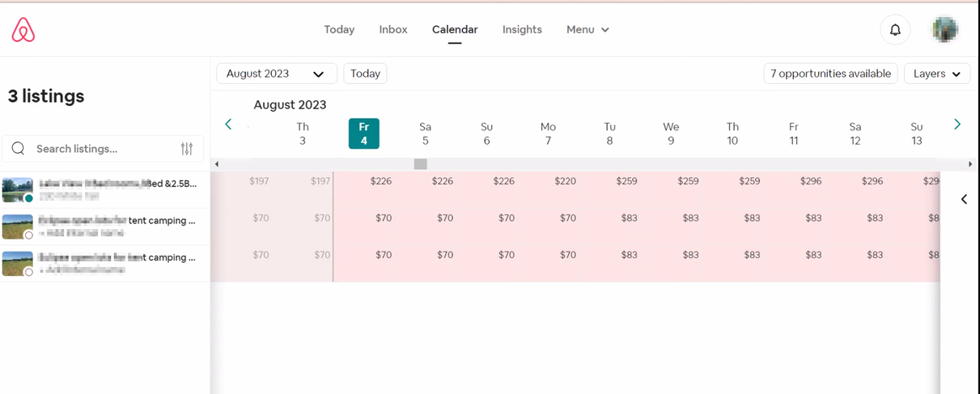Viewport: 980px width, 394px height.
Task: Go to next dates with right arrow
Action: tap(957, 125)
